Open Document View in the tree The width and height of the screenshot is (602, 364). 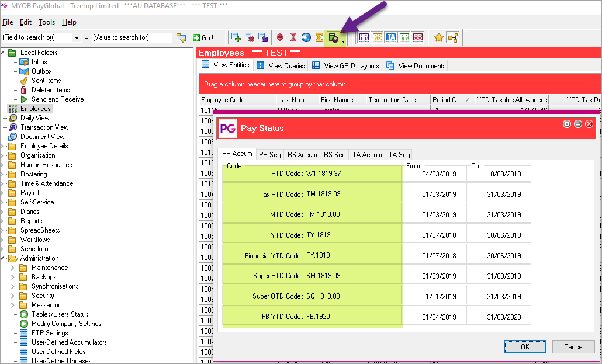42,137
